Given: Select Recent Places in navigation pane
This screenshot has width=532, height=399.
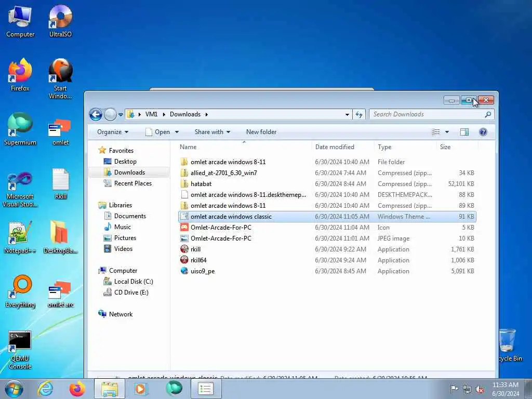Looking at the screenshot, I should pyautogui.click(x=132, y=183).
